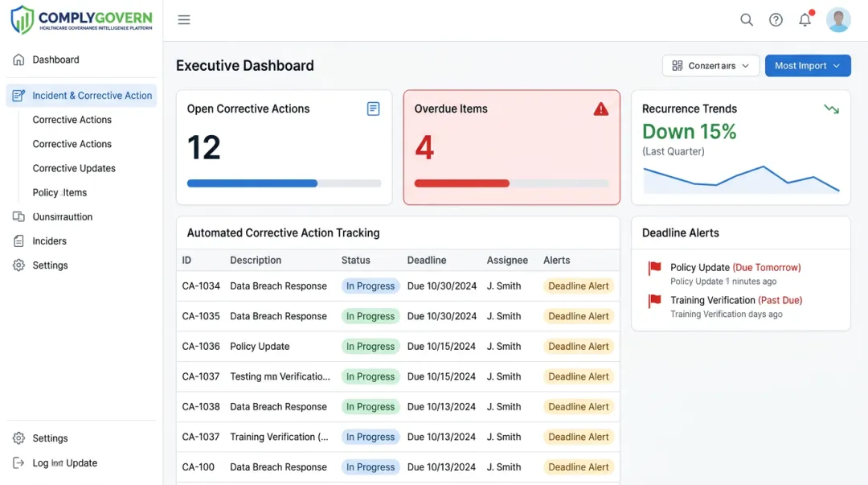
Task: Click Due 10/15/2024 for CA-1036
Action: tap(441, 347)
